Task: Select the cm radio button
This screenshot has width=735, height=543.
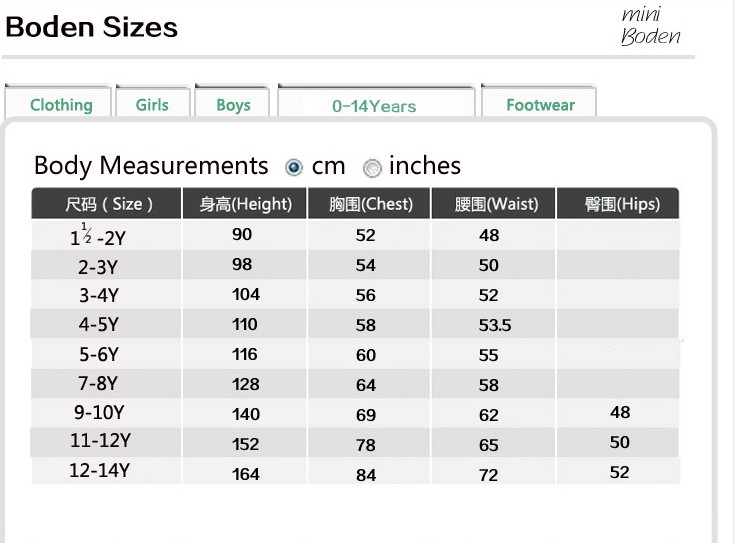Action: (x=294, y=167)
